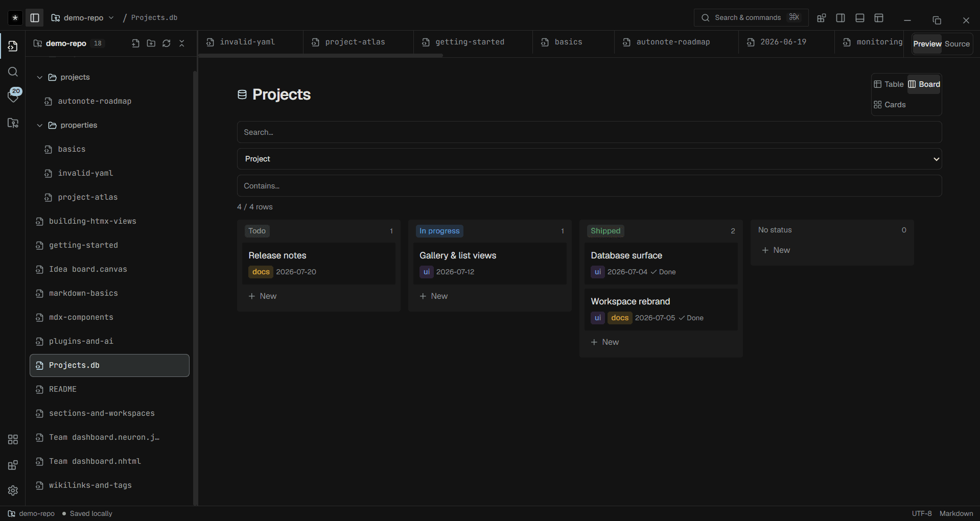Toggle the left sidebar panel icon
This screenshot has width=980, height=521.
tap(35, 18)
